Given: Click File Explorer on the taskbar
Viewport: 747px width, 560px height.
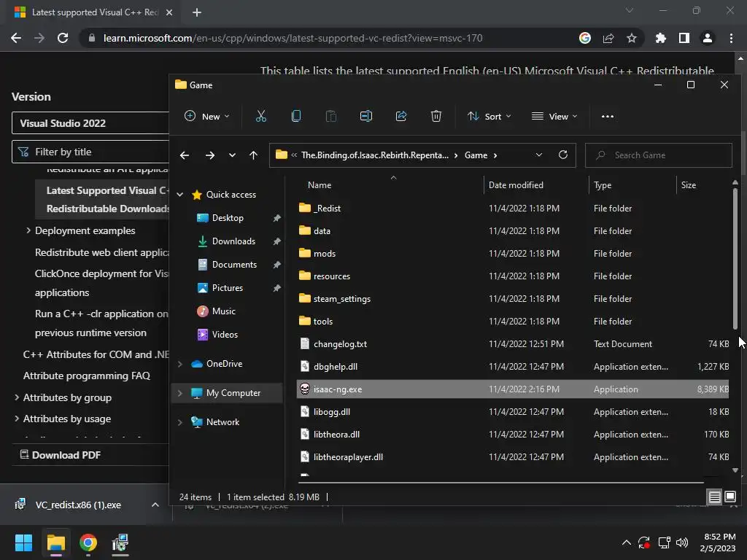Looking at the screenshot, I should [x=55, y=542].
